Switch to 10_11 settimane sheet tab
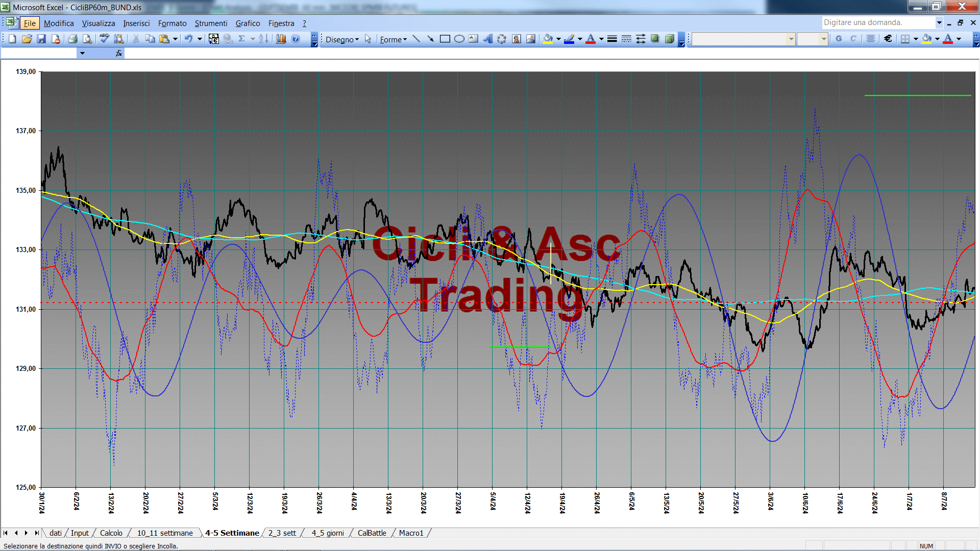 coord(165,533)
